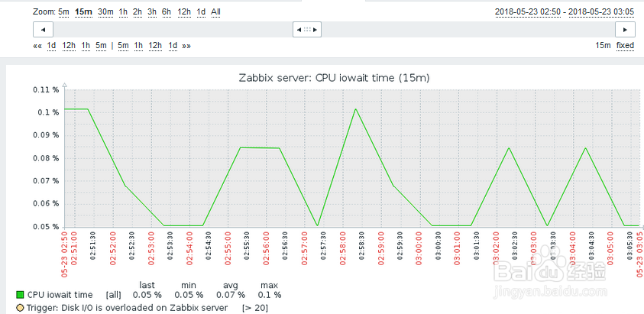Screen dimensions: 644x314
Task: Select the 6h zoom option
Action: pos(166,11)
